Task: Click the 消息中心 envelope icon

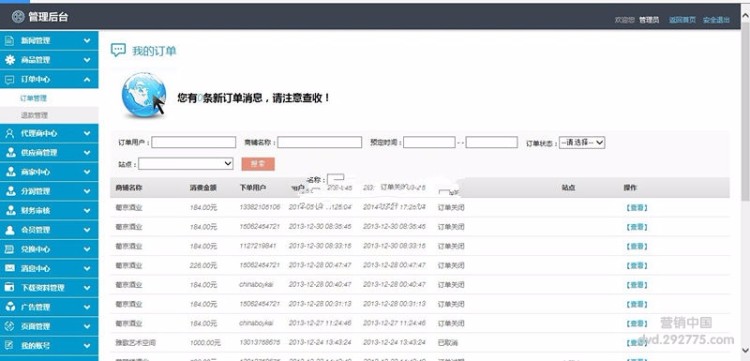Action: (x=10, y=268)
